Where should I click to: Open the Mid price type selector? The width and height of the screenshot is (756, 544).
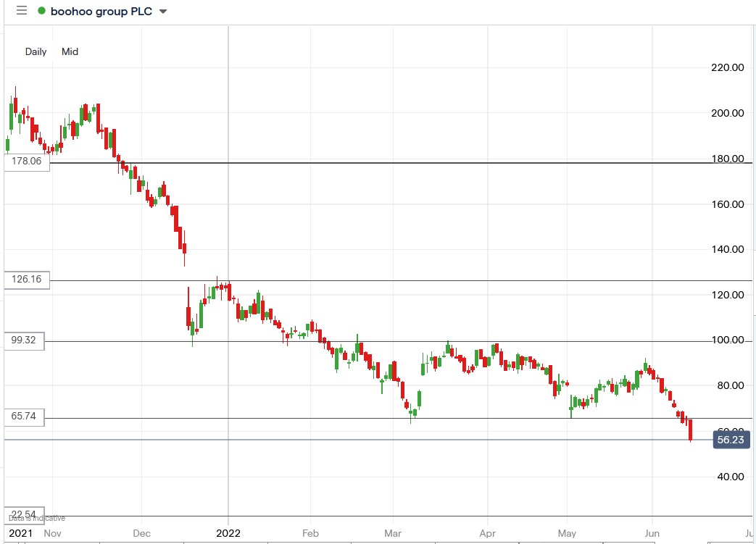[x=70, y=51]
